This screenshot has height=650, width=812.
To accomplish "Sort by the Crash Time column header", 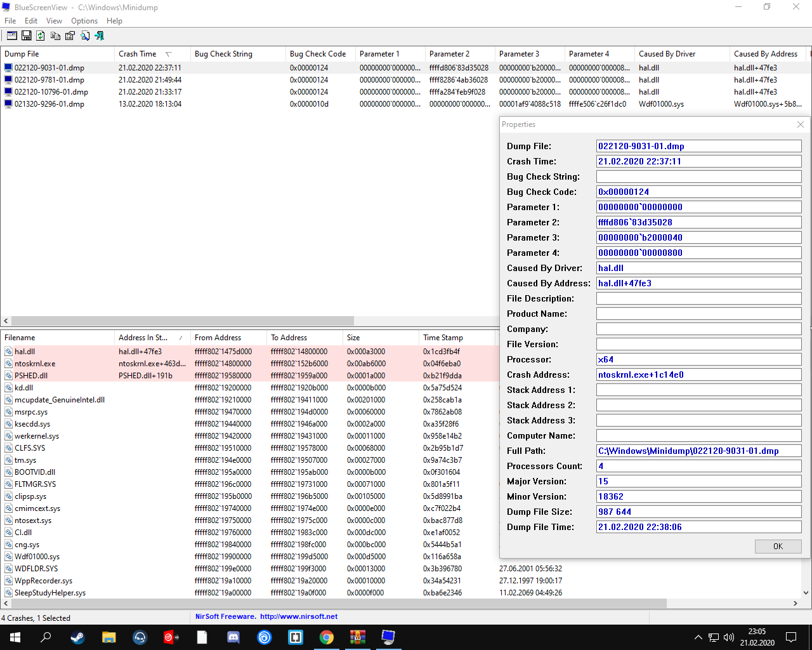I will pos(152,54).
